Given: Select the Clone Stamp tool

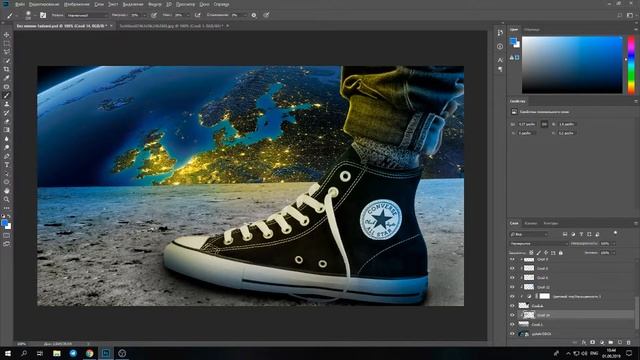Looking at the screenshot, I should pyautogui.click(x=7, y=104).
